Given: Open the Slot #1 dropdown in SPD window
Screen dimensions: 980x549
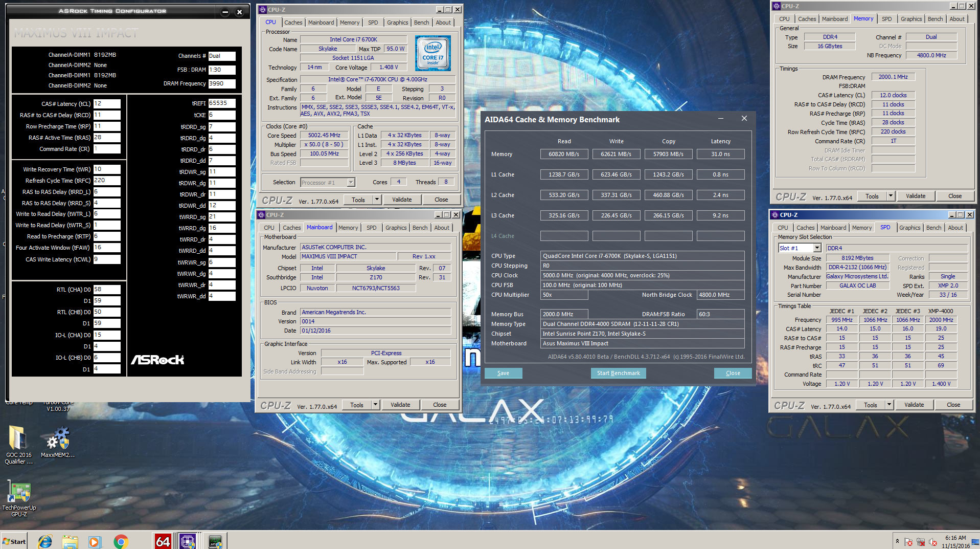Looking at the screenshot, I should click(x=817, y=248).
